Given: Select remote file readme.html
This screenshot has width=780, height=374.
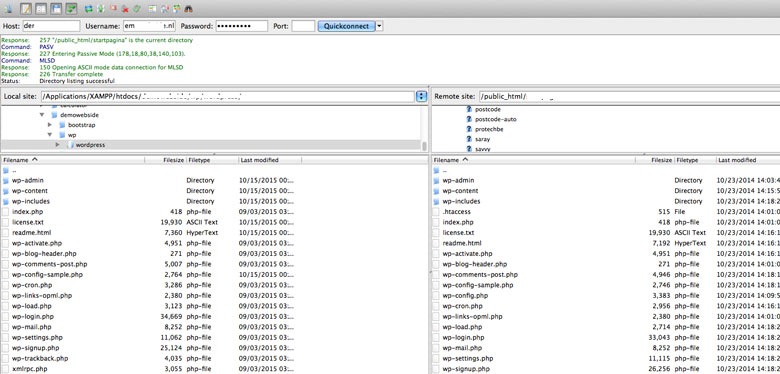Looking at the screenshot, I should pos(462,243).
